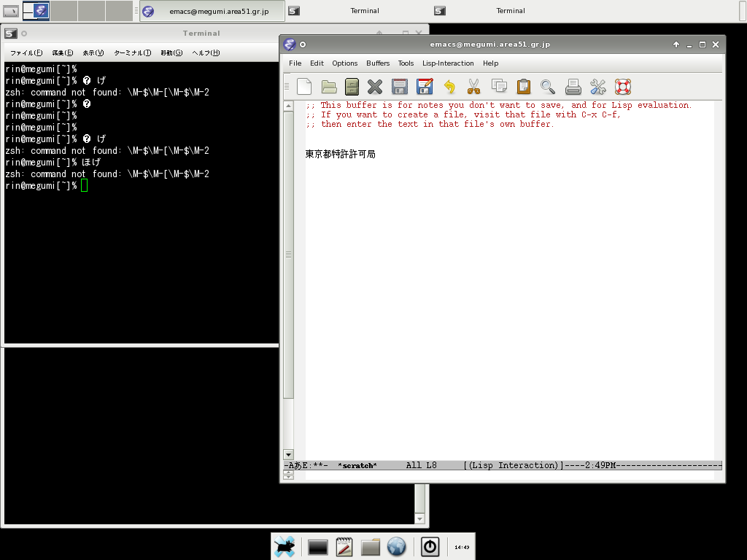Search with the magnifying glass icon
The image size is (747, 560).
point(548,87)
